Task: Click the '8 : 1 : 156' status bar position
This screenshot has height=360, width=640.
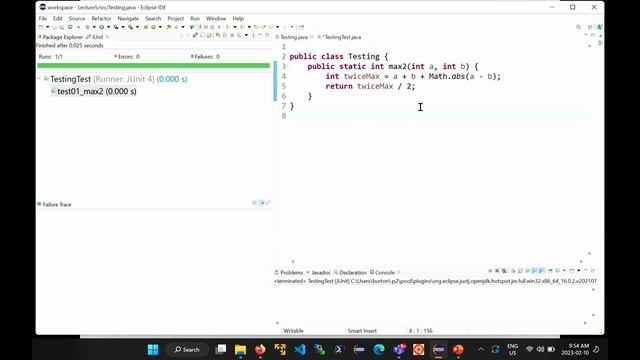Action: coord(420,331)
